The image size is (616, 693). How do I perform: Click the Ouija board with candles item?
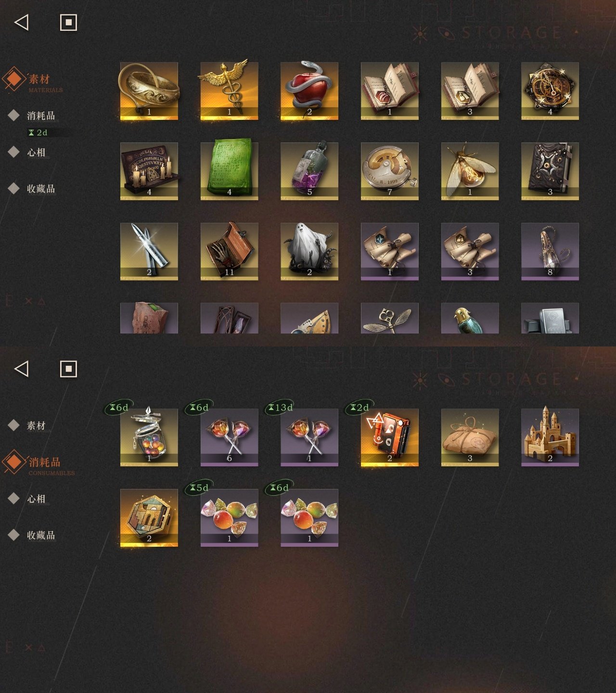point(149,171)
